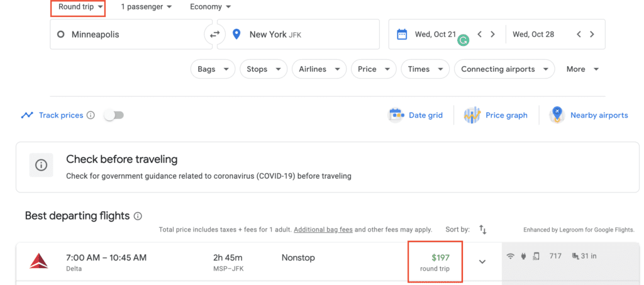644x285 pixels.
Task: Click the Check before traveling info icon
Action: (x=41, y=165)
